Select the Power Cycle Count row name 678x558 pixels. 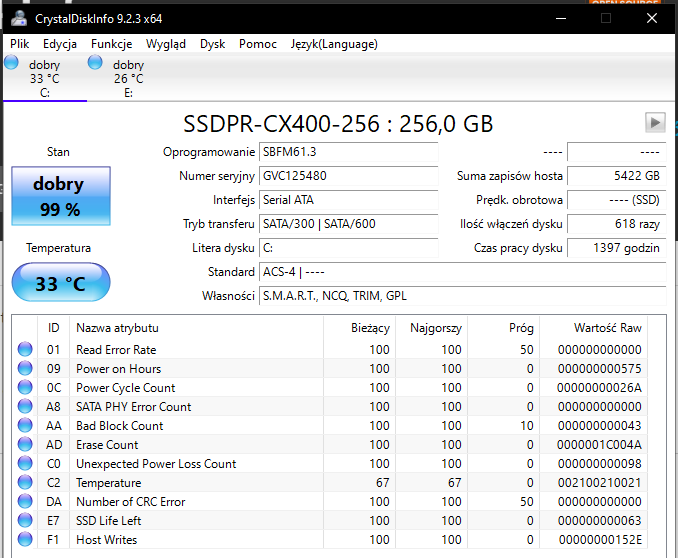click(x=125, y=388)
